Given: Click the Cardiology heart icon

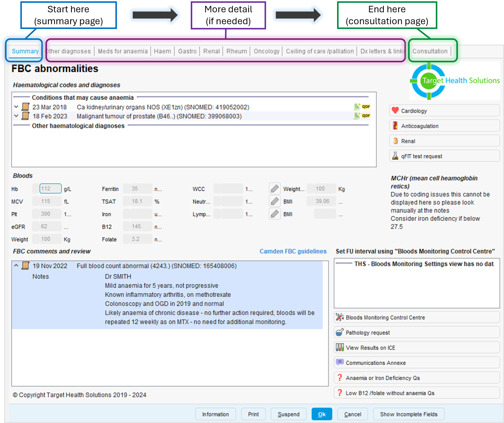Looking at the screenshot, I should [x=395, y=111].
